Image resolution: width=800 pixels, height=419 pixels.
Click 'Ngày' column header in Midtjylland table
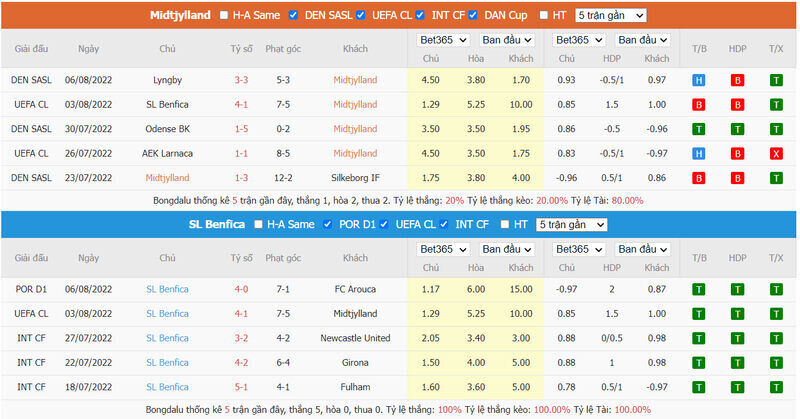tap(88, 49)
